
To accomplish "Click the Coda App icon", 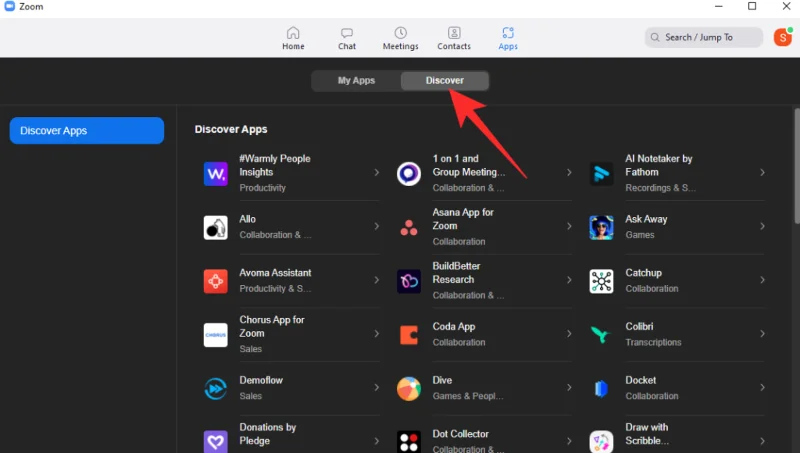I will pos(409,335).
